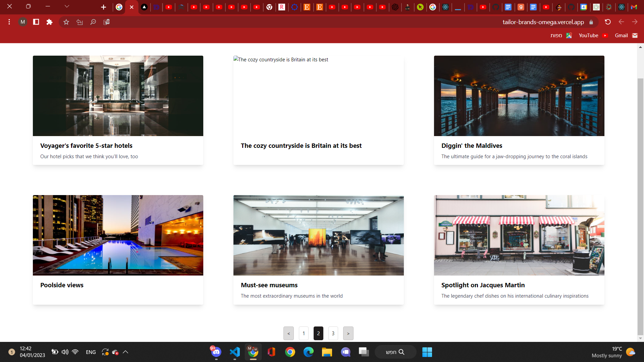Click the Diggin' the Maldives card image

[519, 96]
